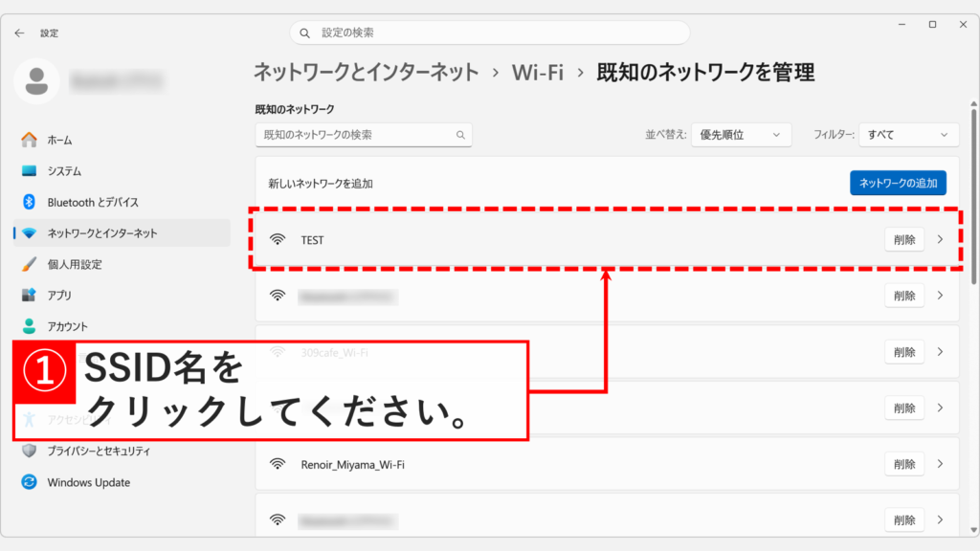The width and height of the screenshot is (980, 551).
Task: Click the known networks search field
Action: coord(363,135)
